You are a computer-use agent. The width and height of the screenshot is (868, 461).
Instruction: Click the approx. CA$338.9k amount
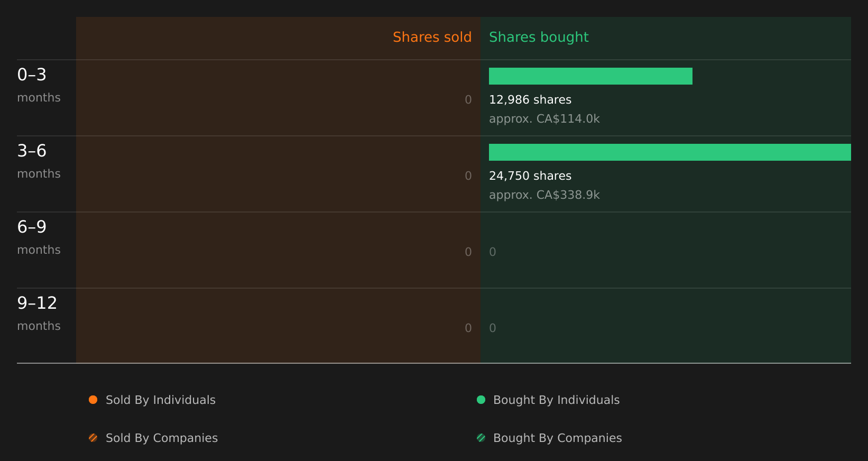pos(544,195)
